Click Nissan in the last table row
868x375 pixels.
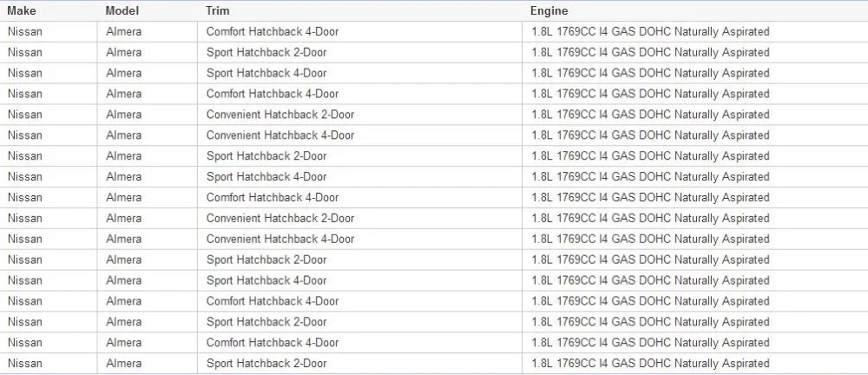[x=25, y=364]
